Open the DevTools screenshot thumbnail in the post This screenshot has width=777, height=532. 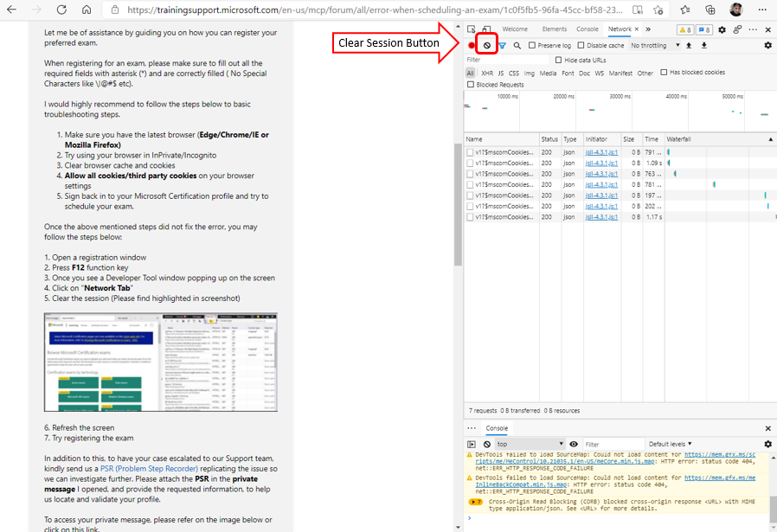coord(161,362)
